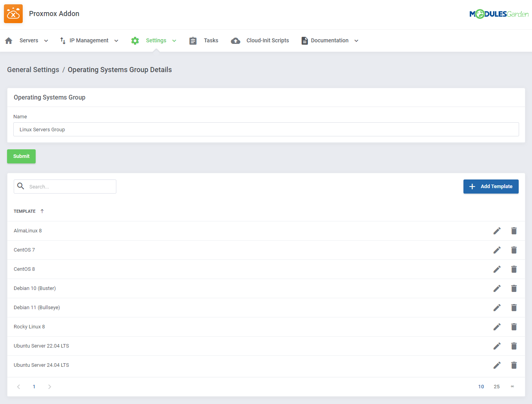Select the Ubuntu Server 24.04 LTS text
This screenshot has width=532, height=404.
click(41, 365)
